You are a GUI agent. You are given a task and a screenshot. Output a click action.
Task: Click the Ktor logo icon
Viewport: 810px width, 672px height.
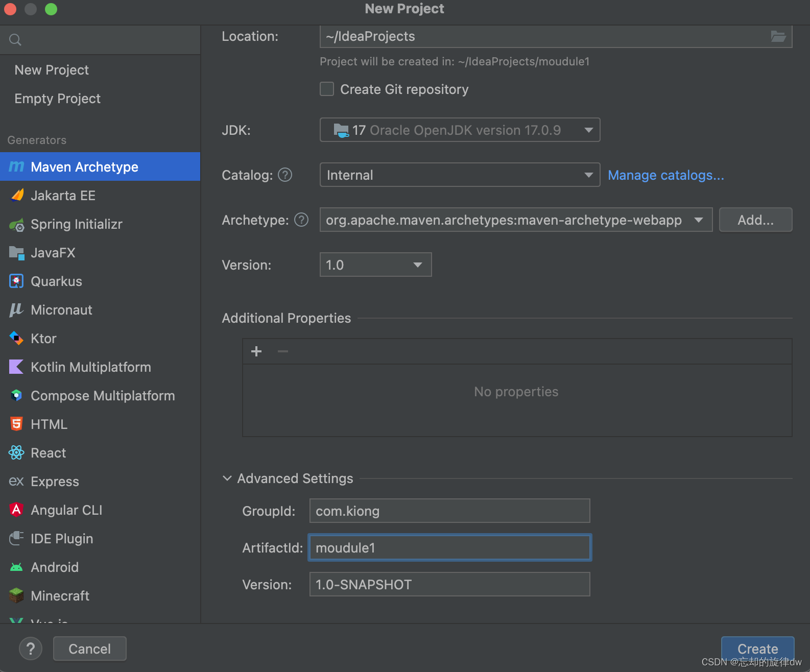[x=16, y=338]
